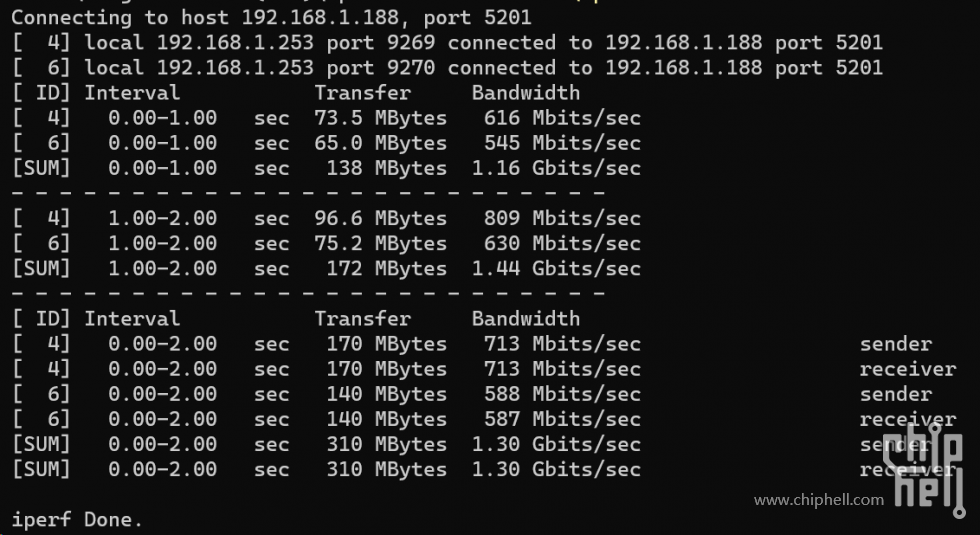Click the 73.5 MBytes transfer value

[381, 118]
